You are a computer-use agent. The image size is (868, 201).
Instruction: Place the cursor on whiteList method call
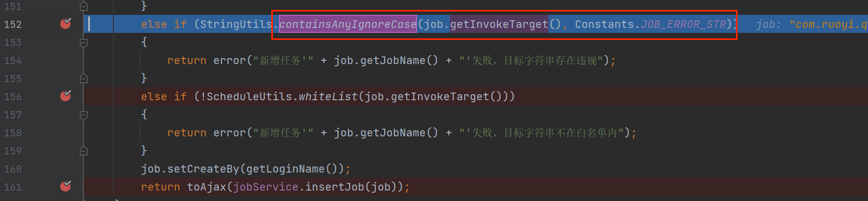[328, 96]
